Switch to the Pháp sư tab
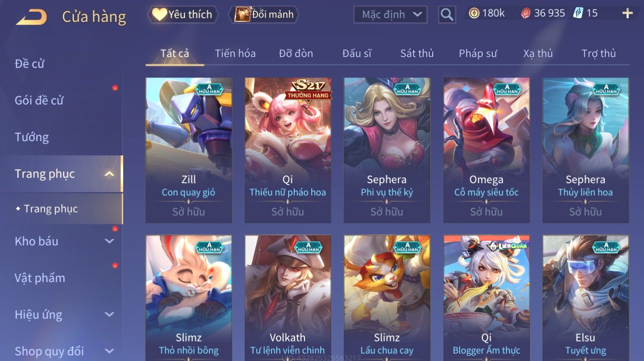Image resolution: width=644 pixels, height=361 pixels. (x=478, y=53)
